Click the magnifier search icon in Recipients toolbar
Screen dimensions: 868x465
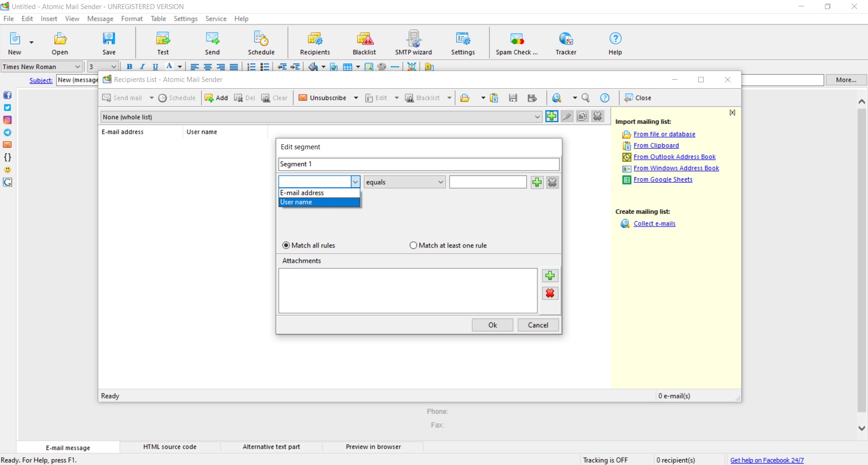pos(585,98)
